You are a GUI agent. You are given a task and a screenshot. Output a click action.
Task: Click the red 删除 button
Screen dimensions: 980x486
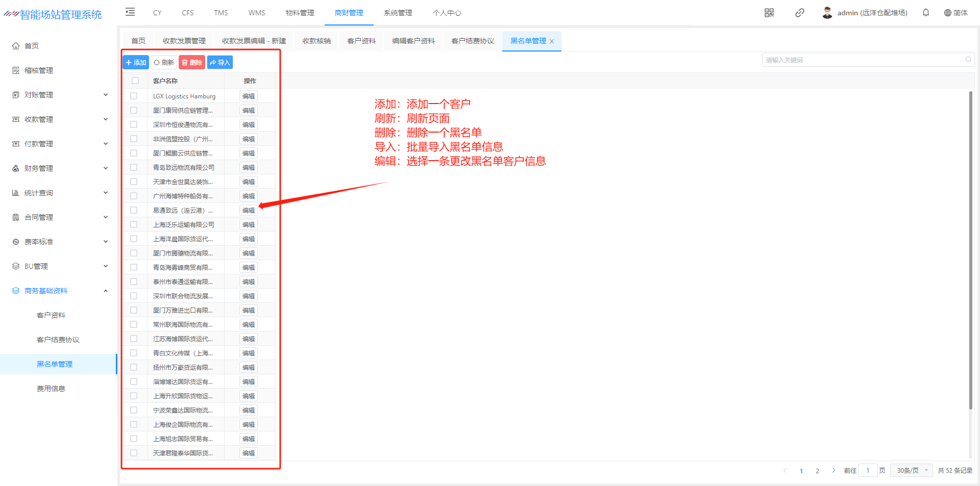click(x=192, y=62)
